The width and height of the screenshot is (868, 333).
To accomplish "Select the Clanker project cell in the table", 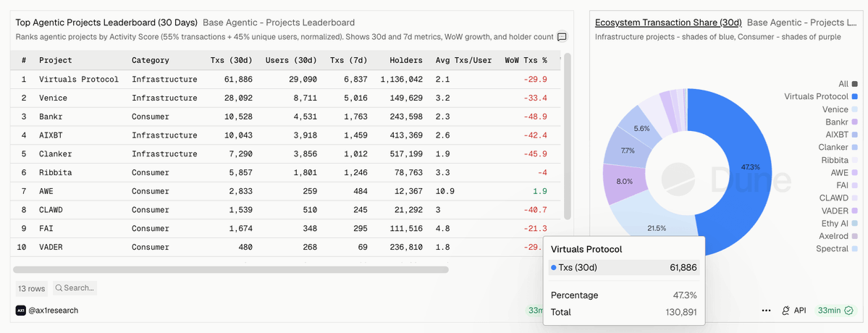I will [55, 153].
